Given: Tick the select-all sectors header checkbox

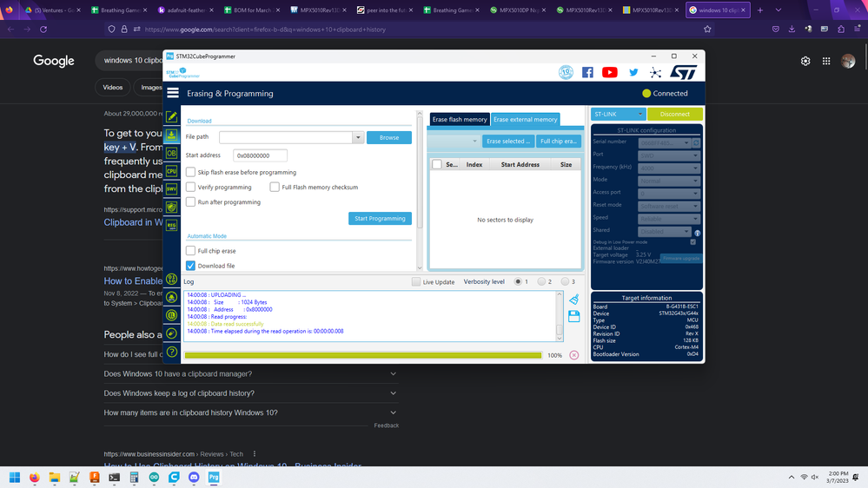Looking at the screenshot, I should [x=437, y=164].
